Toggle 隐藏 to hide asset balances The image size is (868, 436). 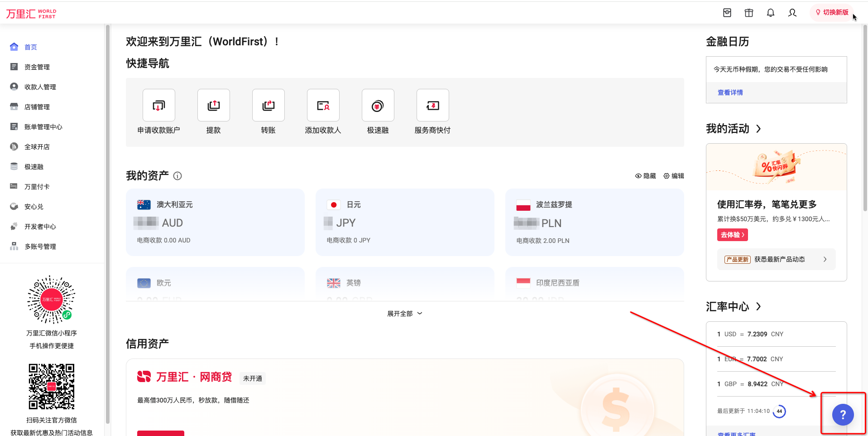click(x=645, y=176)
